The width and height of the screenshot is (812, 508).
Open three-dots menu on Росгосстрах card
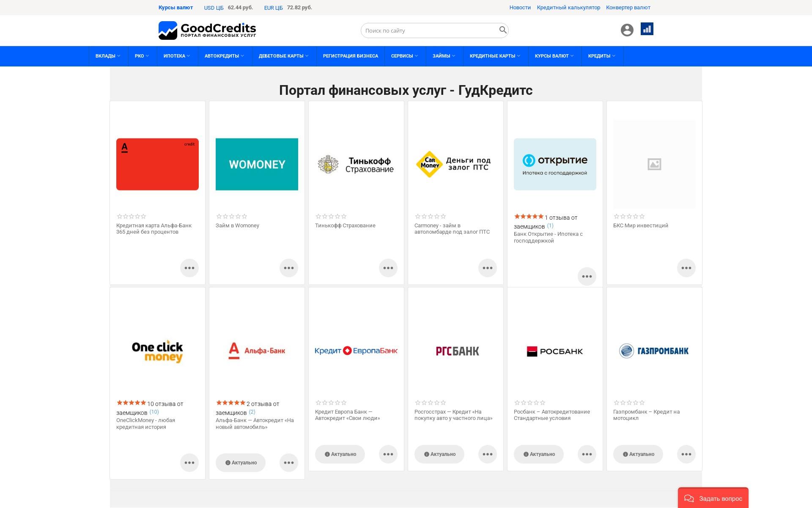488,454
